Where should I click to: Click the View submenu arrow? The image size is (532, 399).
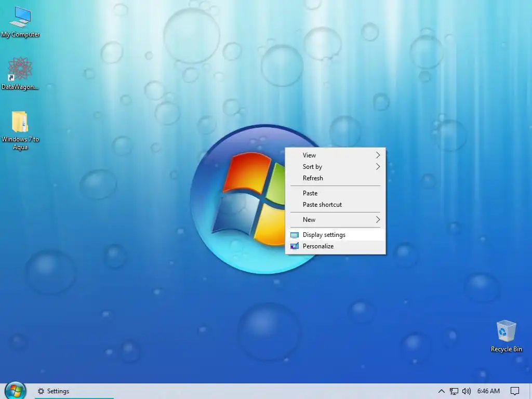[378, 155]
